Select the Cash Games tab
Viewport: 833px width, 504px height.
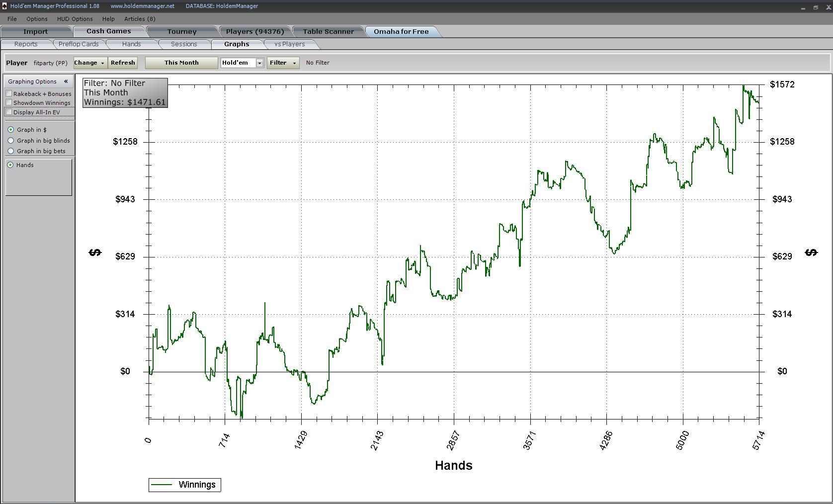click(108, 31)
